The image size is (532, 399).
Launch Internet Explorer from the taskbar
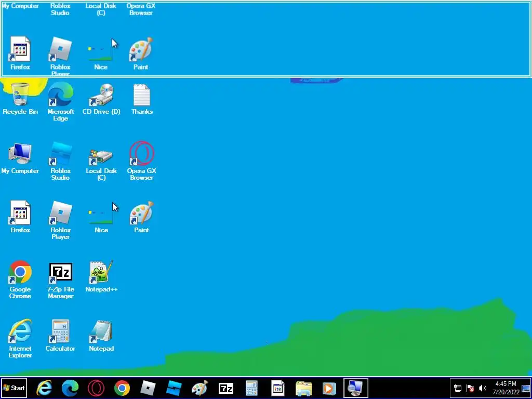tap(45, 388)
